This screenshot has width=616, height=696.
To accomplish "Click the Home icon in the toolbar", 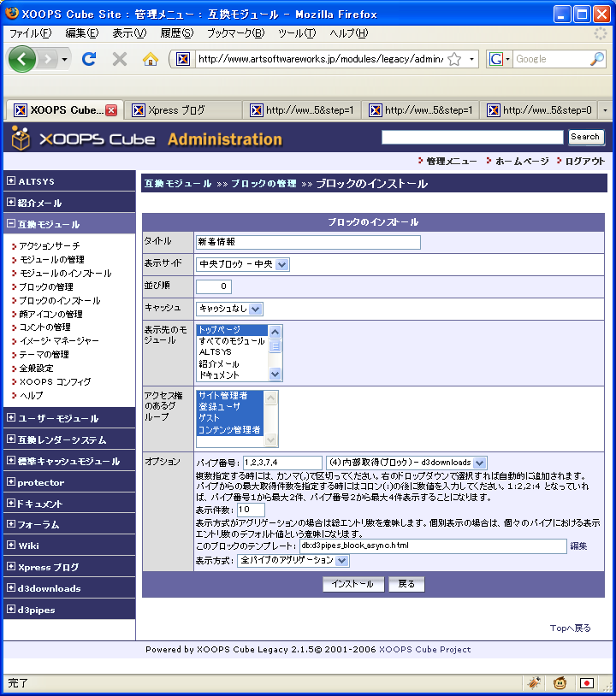I will 151,59.
